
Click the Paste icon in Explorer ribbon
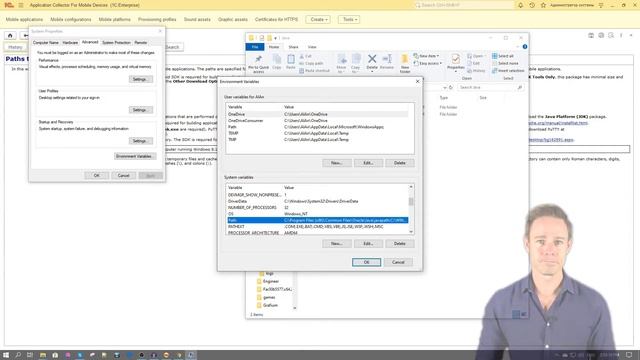click(291, 62)
